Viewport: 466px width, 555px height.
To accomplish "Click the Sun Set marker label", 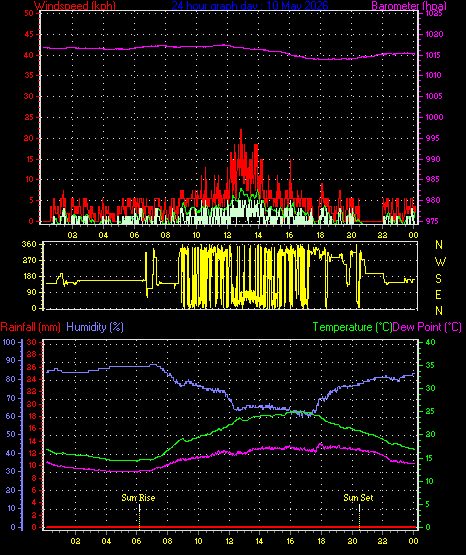I will (x=358, y=498).
